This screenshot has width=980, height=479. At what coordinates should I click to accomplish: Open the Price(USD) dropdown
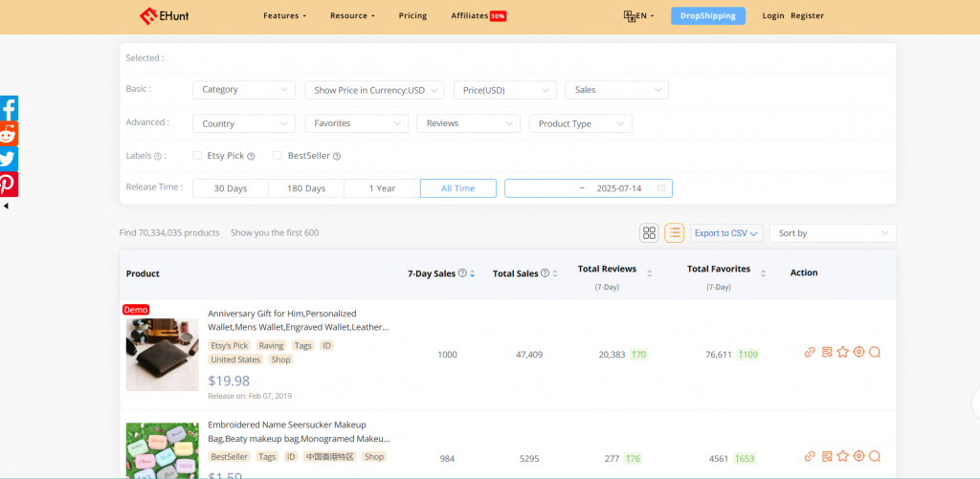coord(505,90)
